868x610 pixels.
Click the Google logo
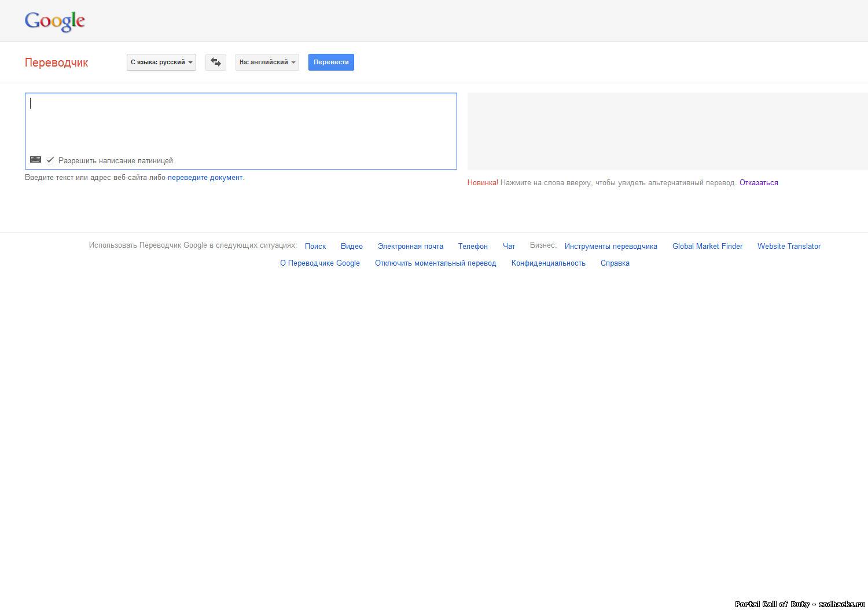tap(55, 21)
